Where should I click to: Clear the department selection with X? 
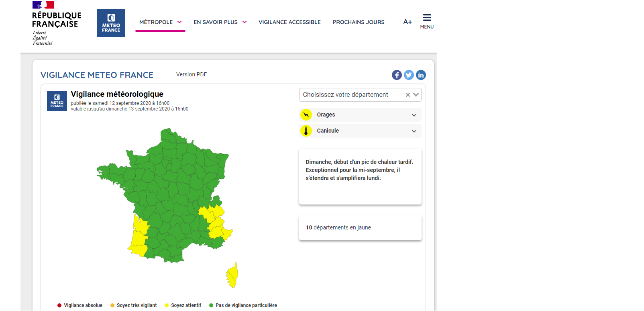(x=408, y=95)
